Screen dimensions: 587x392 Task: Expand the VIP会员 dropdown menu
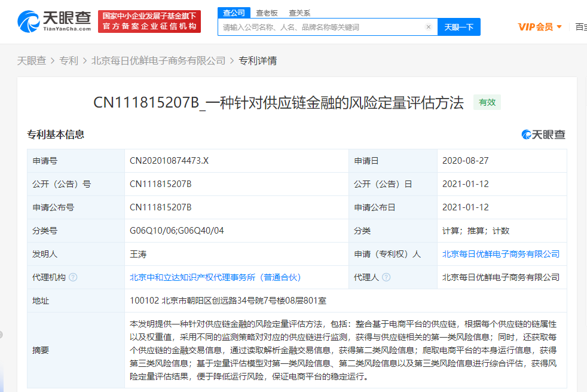540,27
